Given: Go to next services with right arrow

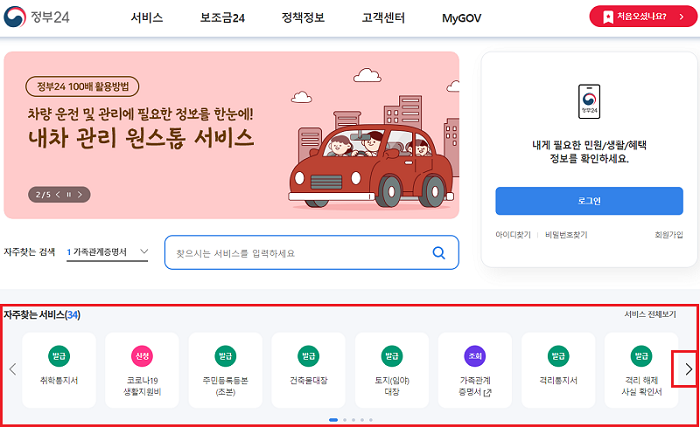Looking at the screenshot, I should pyautogui.click(x=688, y=369).
